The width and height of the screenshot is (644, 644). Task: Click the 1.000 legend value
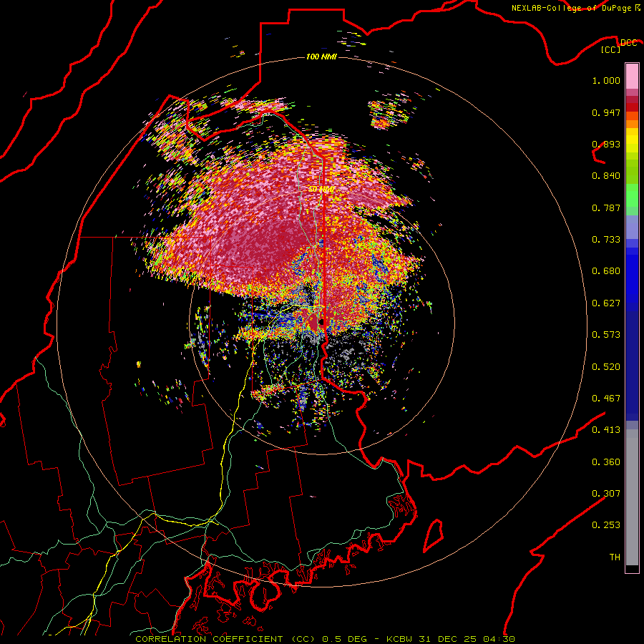point(606,80)
